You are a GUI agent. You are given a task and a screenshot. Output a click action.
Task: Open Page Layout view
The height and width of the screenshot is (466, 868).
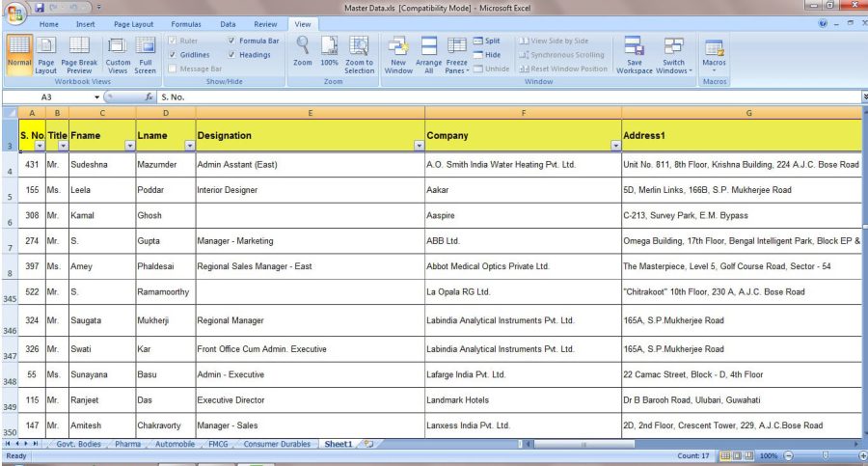pos(46,55)
